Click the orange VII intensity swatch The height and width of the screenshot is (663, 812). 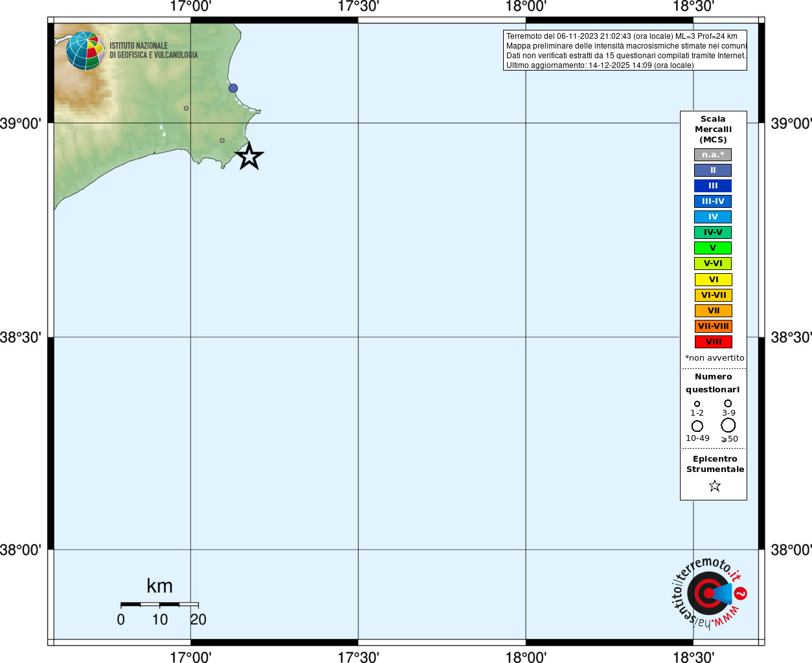tap(714, 311)
